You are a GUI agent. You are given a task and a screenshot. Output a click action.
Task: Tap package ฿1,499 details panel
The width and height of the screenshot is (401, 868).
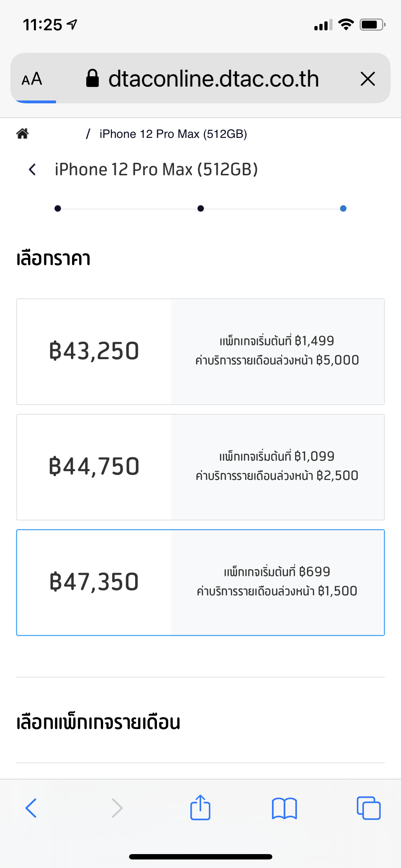point(277,352)
